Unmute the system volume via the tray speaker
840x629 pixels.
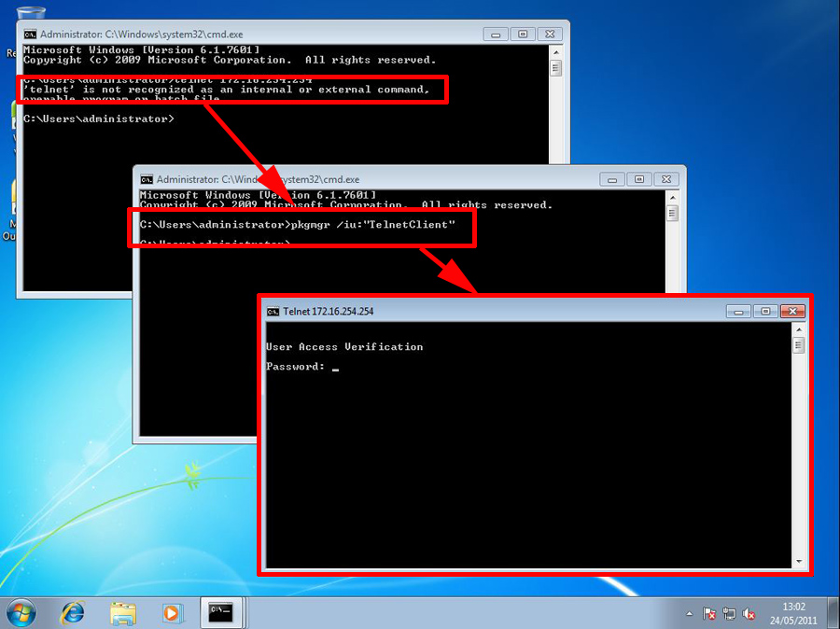[750, 614]
